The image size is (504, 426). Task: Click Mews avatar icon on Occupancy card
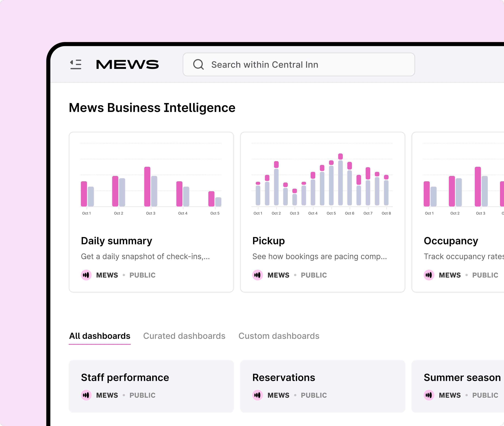429,275
